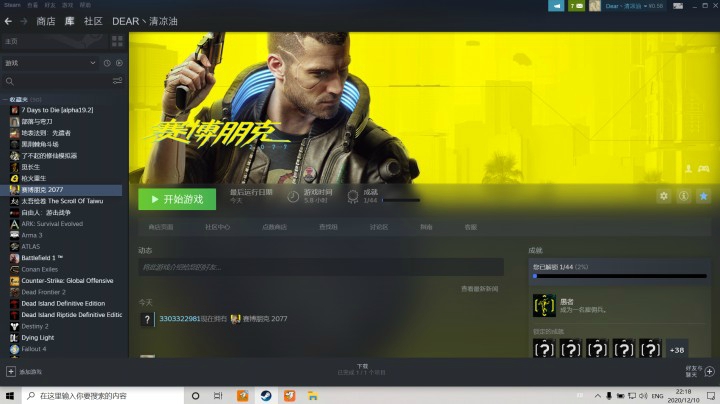The height and width of the screenshot is (404, 720).
Task: Click the activity status input box
Action: pyautogui.click(x=321, y=267)
